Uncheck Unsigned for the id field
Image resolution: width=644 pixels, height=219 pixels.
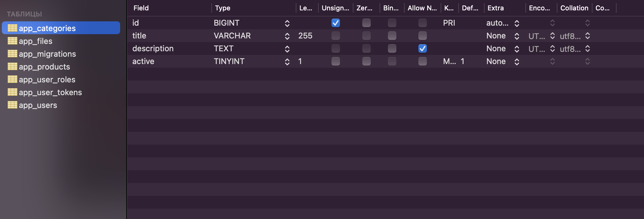[x=336, y=23]
